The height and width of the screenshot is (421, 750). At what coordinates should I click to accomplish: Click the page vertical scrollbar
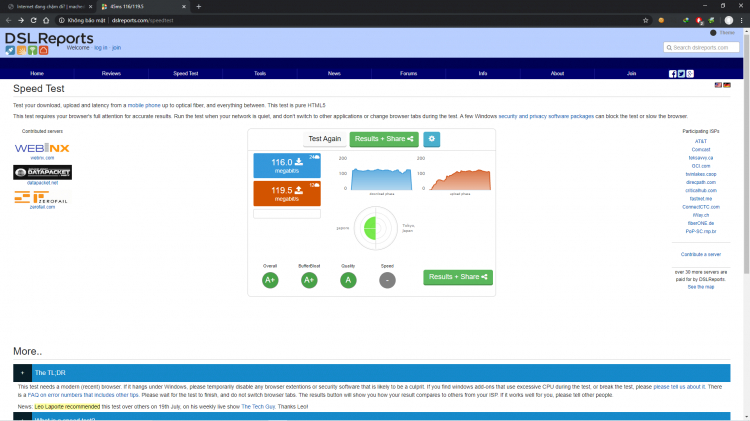coord(746,153)
